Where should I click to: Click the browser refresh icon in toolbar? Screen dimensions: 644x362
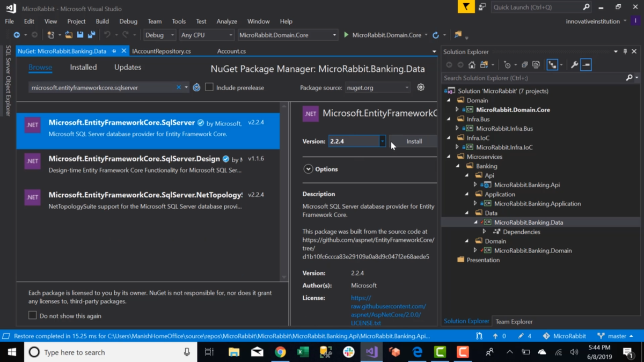(x=436, y=35)
